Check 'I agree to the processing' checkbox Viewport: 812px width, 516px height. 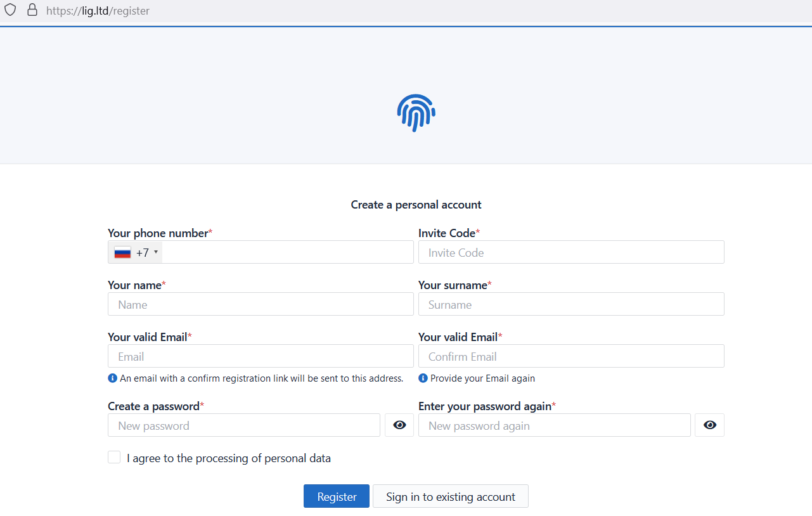[114, 458]
